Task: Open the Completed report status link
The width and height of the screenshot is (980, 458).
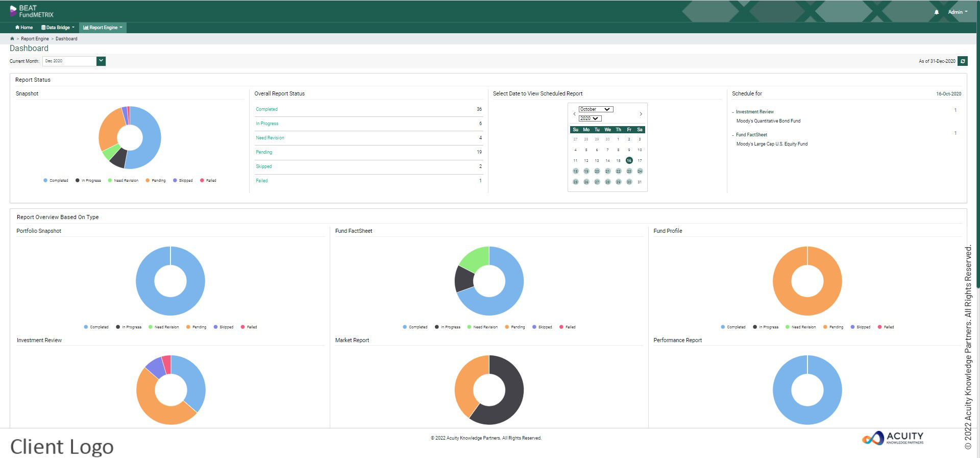Action: [x=266, y=109]
